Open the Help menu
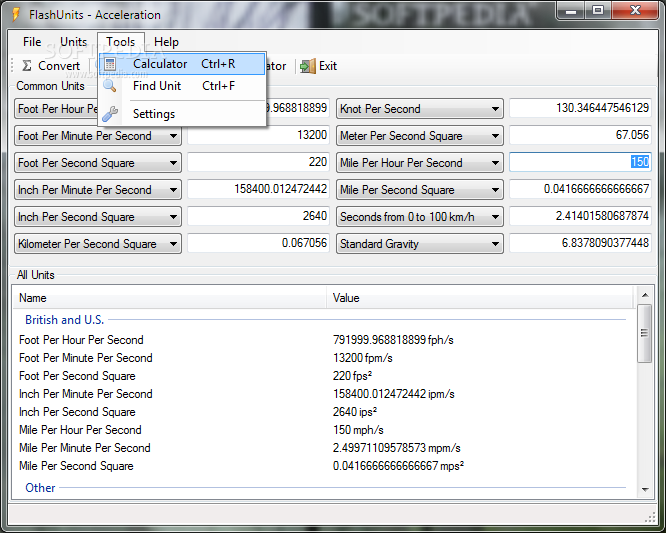 [166, 42]
